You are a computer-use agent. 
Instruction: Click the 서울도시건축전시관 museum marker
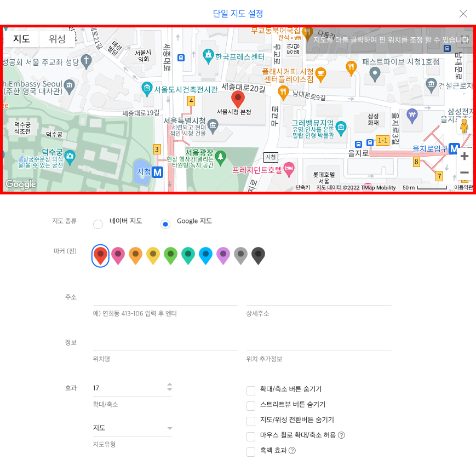click(147, 89)
